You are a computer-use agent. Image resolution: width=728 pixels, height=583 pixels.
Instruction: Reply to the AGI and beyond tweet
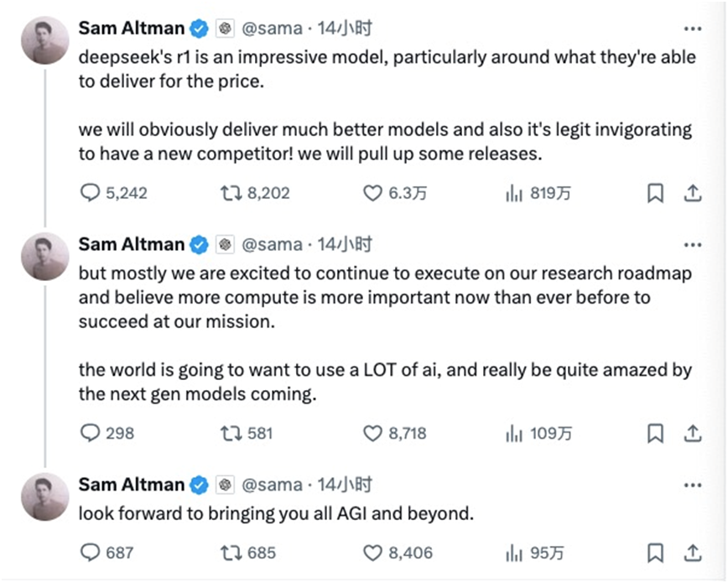point(90,552)
